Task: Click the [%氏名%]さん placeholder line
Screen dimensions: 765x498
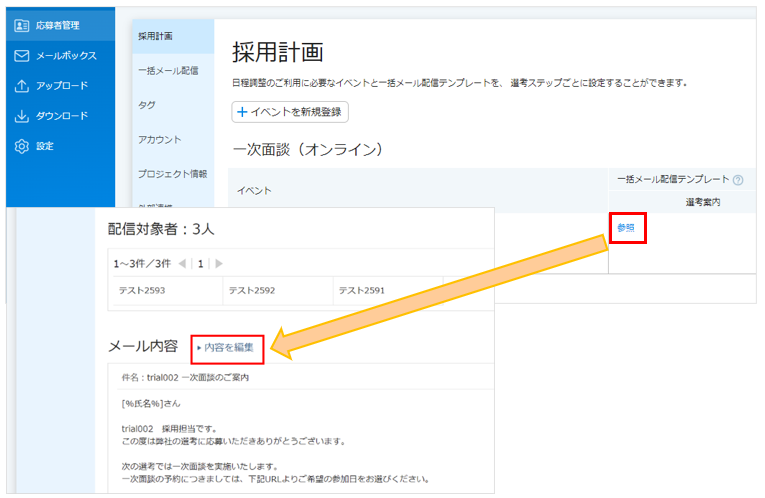Action: point(151,404)
